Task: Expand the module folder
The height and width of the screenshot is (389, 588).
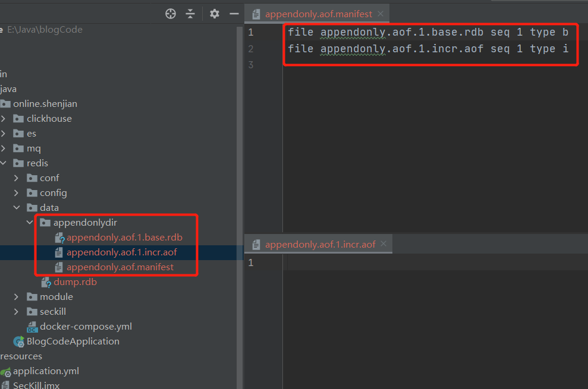Action: tap(16, 297)
